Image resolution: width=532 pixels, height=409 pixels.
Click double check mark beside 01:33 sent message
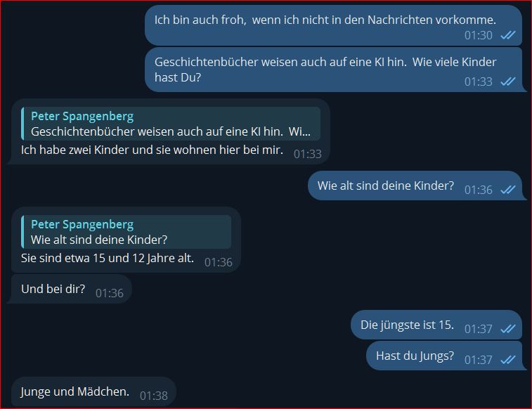coord(508,82)
